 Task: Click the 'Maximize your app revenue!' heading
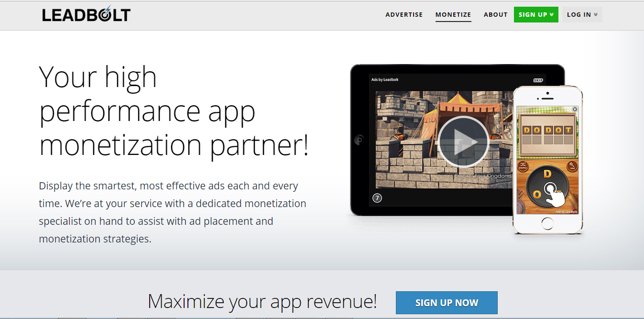pyautogui.click(x=262, y=302)
